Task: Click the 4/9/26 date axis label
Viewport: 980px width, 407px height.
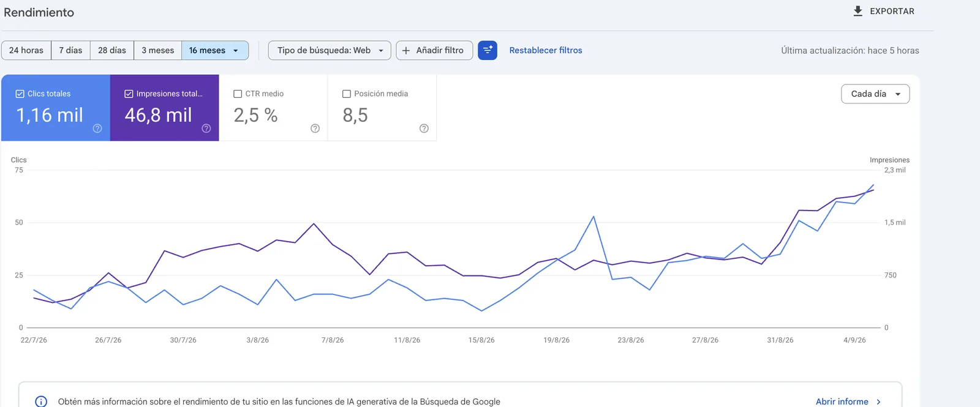Action: pos(854,340)
